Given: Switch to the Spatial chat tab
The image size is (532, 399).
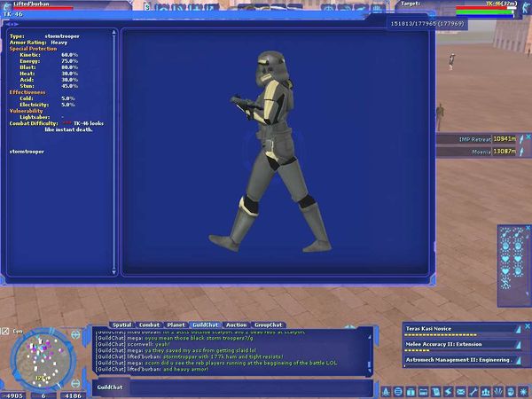Looking at the screenshot, I should (121, 325).
